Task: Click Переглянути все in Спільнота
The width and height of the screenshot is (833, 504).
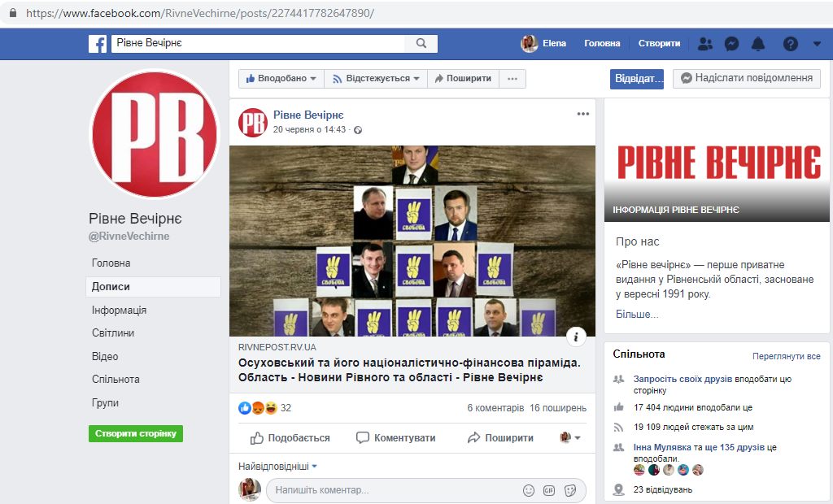Action: 787,356
